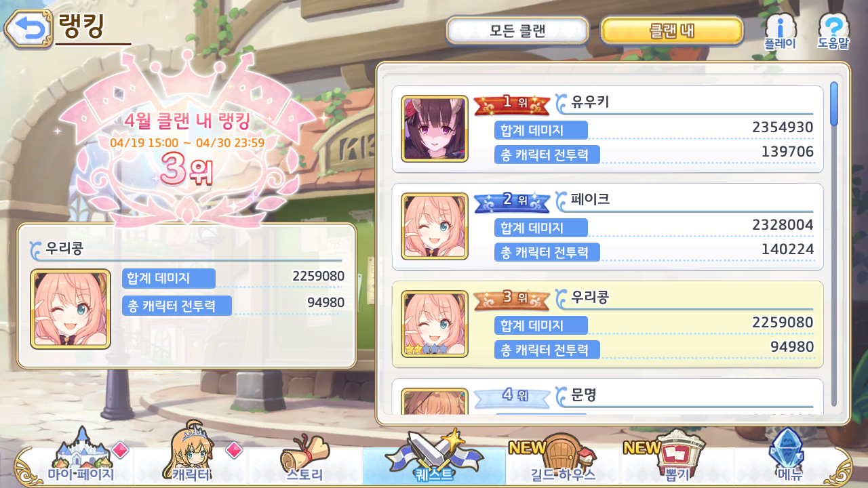Select rank 2 player 페이크 entry
The width and height of the screenshot is (868, 488).
(x=608, y=227)
